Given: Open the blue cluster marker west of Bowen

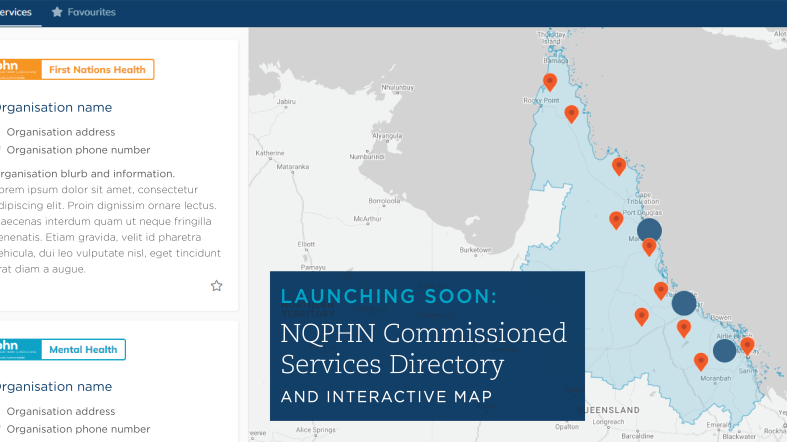Looking at the screenshot, I should click(x=684, y=303).
